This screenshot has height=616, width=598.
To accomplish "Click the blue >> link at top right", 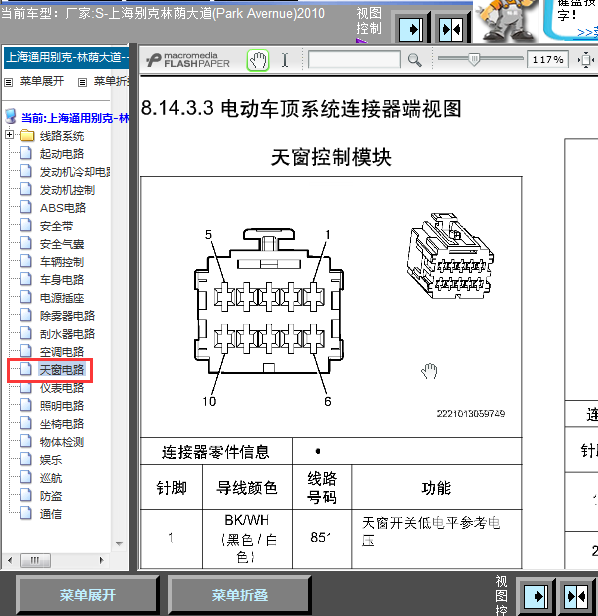I will pos(587,32).
